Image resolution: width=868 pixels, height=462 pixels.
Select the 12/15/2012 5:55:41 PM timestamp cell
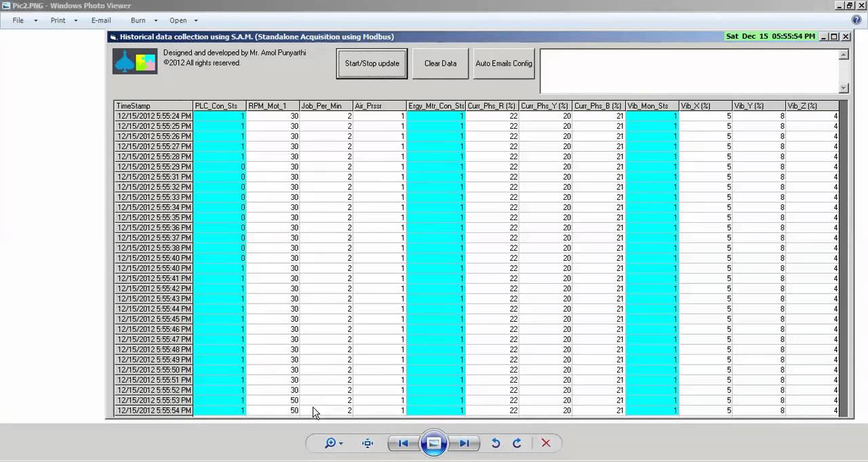click(x=153, y=278)
